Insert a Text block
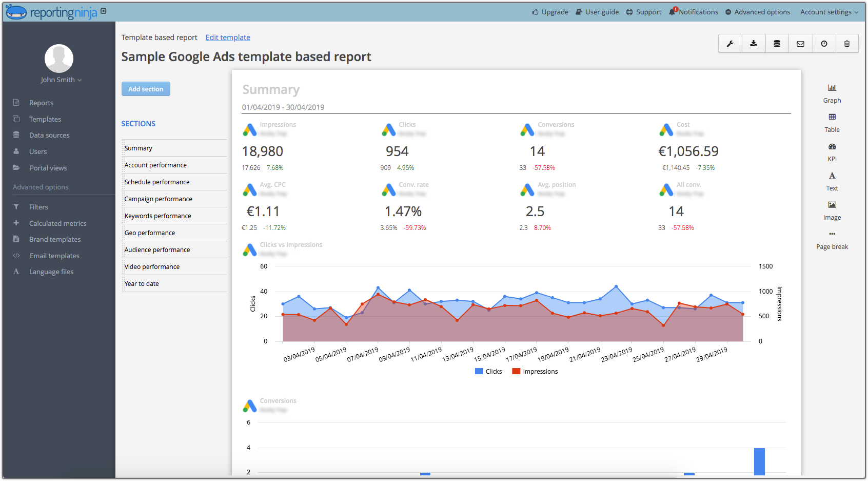Viewport: 868px width, 481px height. pyautogui.click(x=832, y=181)
